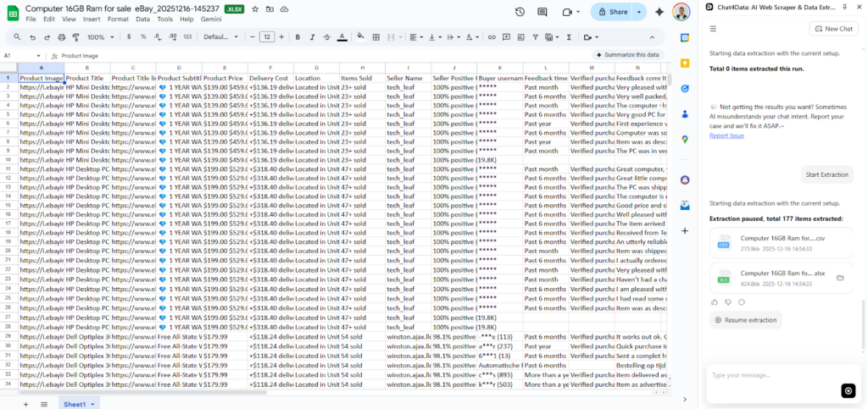Image resolution: width=868 pixels, height=409 pixels.
Task: Open text rotation dropdown
Action: 472,37
